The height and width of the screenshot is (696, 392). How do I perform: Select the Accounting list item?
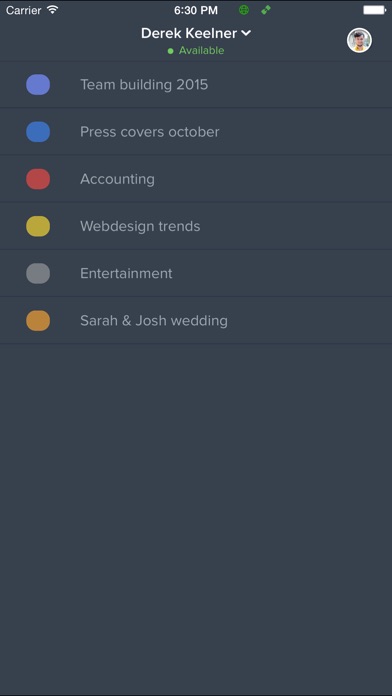pyautogui.click(x=196, y=179)
